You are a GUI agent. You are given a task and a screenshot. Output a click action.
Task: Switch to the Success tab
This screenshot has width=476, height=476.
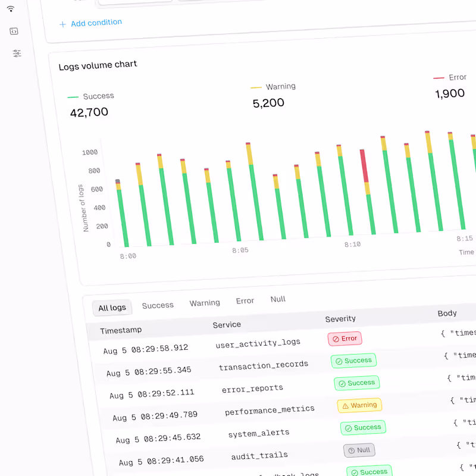click(x=157, y=305)
